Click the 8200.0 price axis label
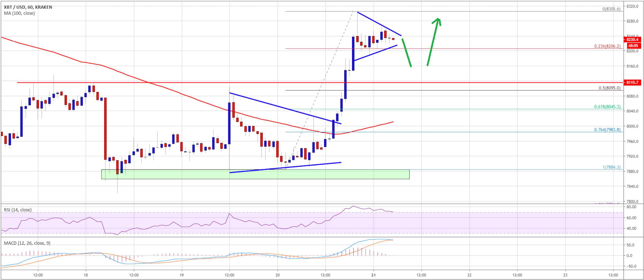The width and height of the screenshot is (644, 280). coord(633,51)
